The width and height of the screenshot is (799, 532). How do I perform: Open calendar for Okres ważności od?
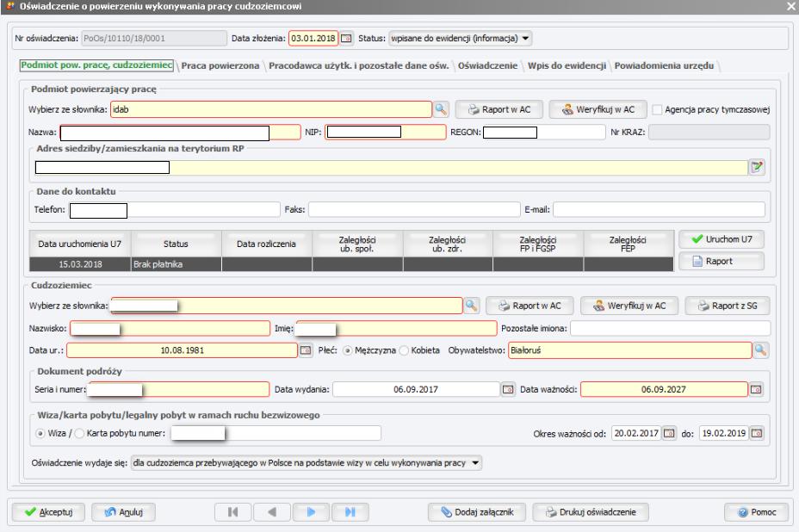669,433
